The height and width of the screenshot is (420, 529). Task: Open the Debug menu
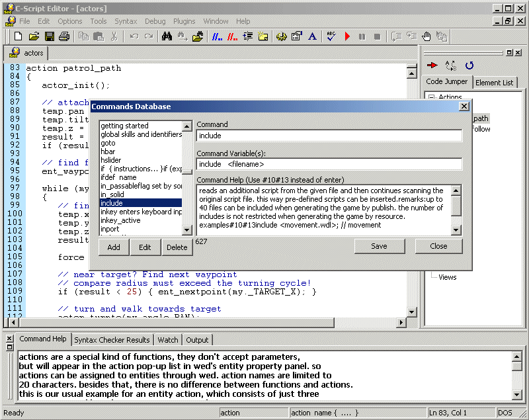pos(155,21)
